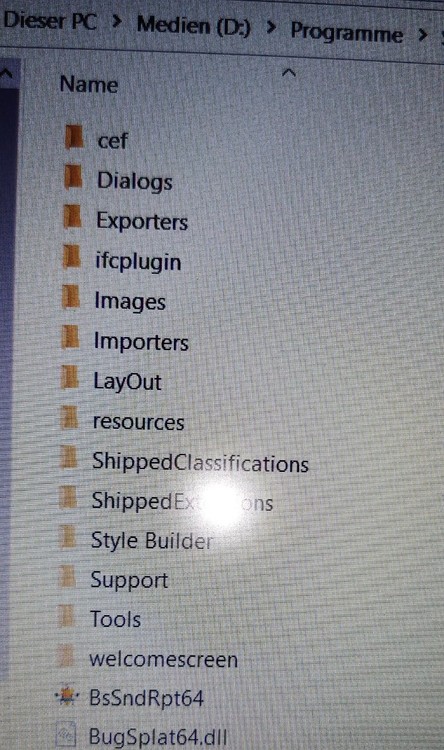
Task: Click the BugSplat64.dll file icon
Action: click(x=67, y=734)
